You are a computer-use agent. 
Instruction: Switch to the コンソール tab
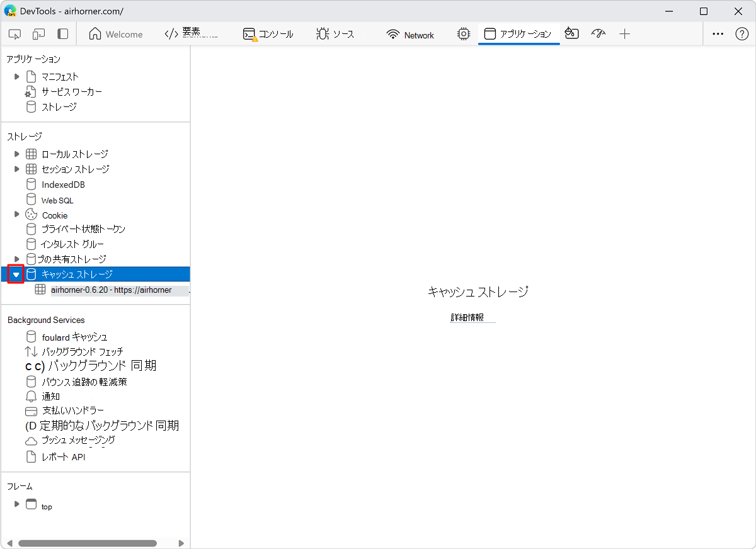point(268,35)
